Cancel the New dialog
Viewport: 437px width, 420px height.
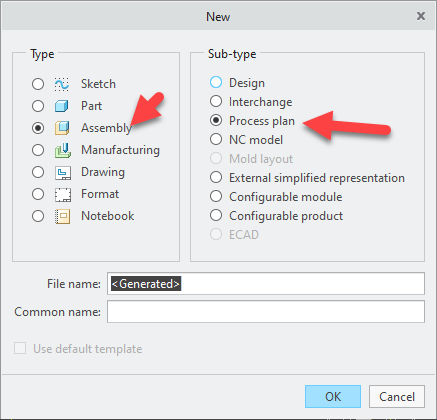397,397
